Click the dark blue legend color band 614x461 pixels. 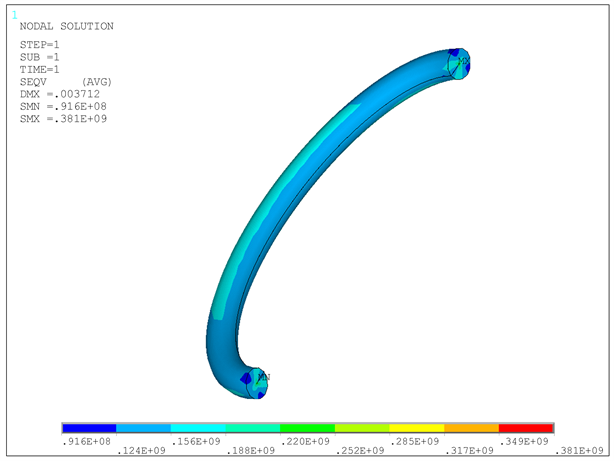pyautogui.click(x=89, y=428)
